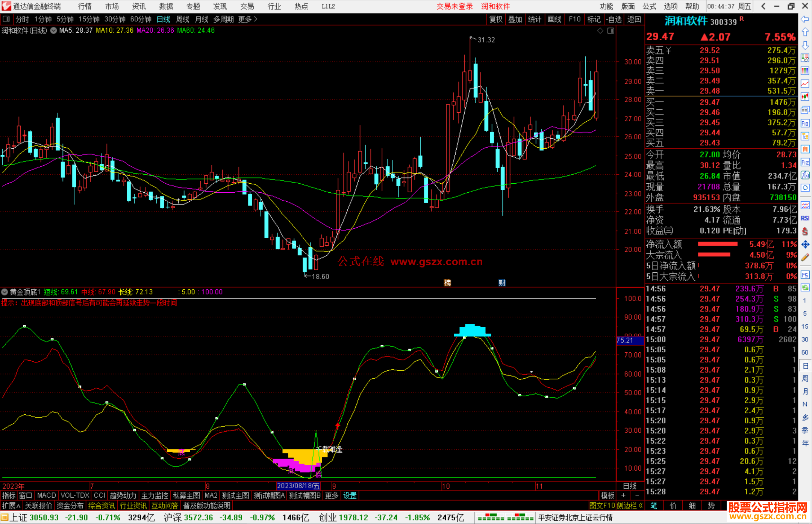Toggle the MA indicator circle next to 润和软件(日线)
This screenshot has height=524, width=812.
click(x=53, y=30)
